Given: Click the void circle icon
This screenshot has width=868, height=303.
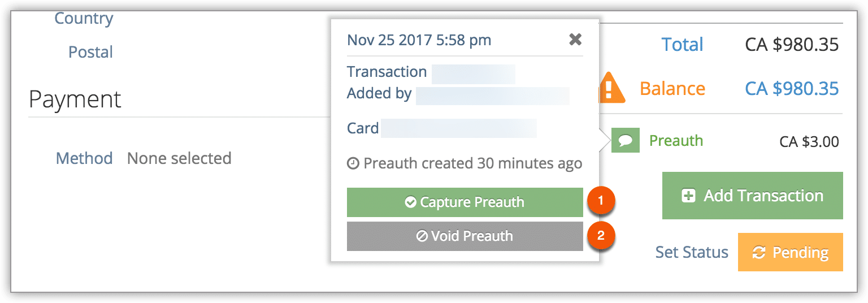Looking at the screenshot, I should coord(422,236).
